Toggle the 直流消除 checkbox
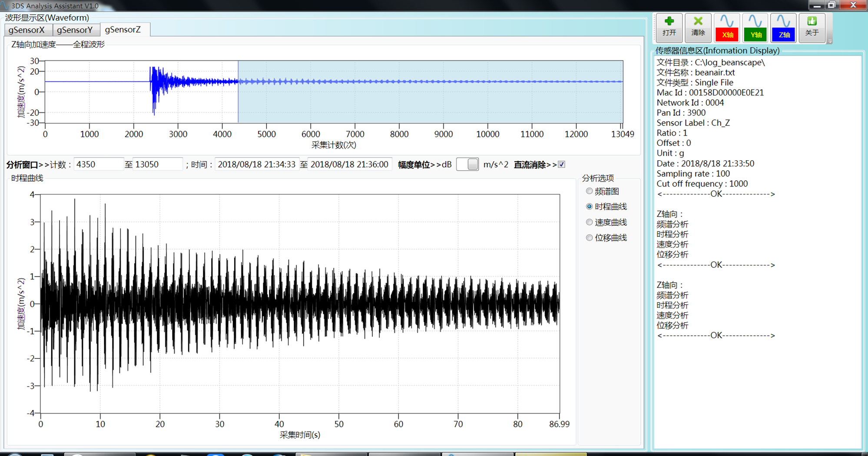The height and width of the screenshot is (456, 868). point(562,165)
